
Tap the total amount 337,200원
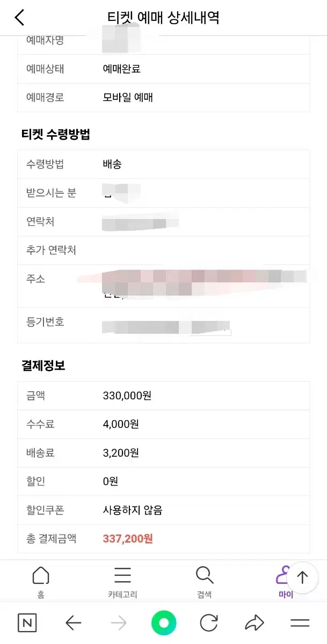point(128,538)
